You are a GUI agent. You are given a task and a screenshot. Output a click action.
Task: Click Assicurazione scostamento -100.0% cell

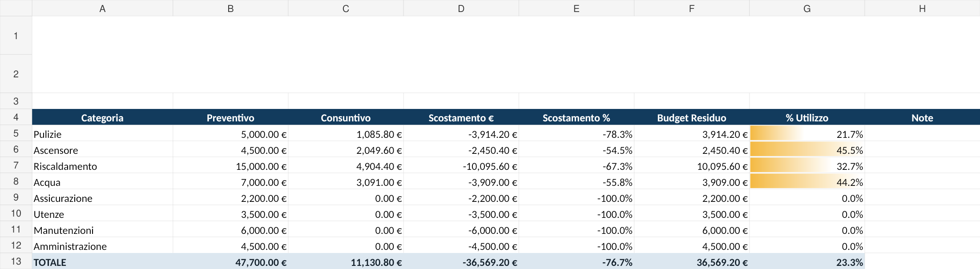point(577,198)
